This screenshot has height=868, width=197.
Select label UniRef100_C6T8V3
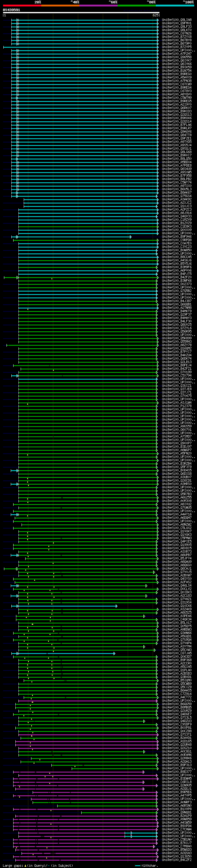[177, 91]
